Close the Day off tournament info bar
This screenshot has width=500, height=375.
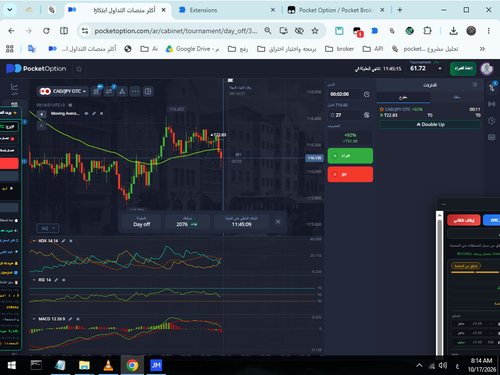pyautogui.click(x=278, y=222)
